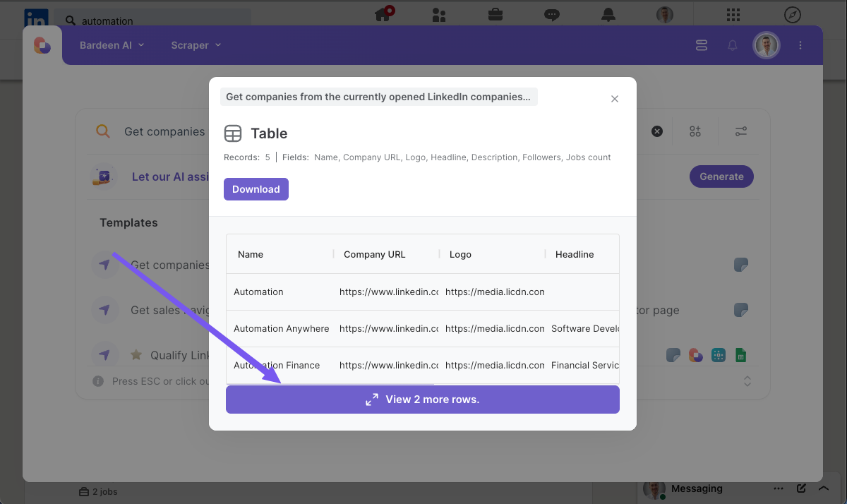Click the LinkedIn search box with automation

tap(153, 20)
